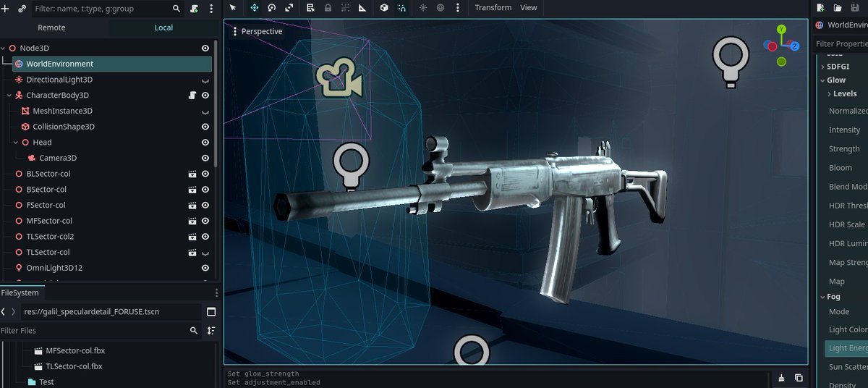Select the TLSector-col.fbx file
This screenshot has width=868, height=388.
(x=74, y=366)
